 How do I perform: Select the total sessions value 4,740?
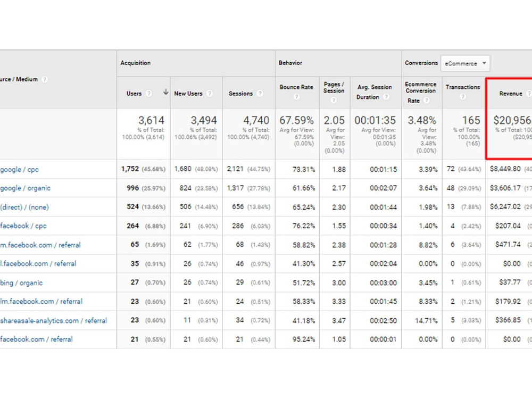click(256, 120)
